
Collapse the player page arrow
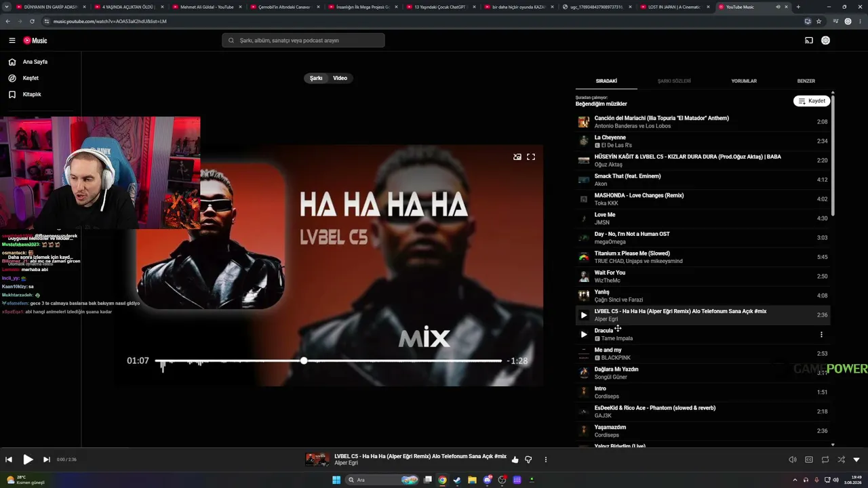coord(856,460)
